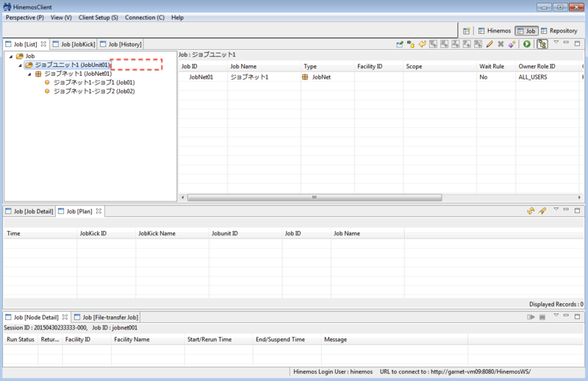588x381 pixels.
Task: Click the job table horizontal scrollbar thumb
Action: 315,197
